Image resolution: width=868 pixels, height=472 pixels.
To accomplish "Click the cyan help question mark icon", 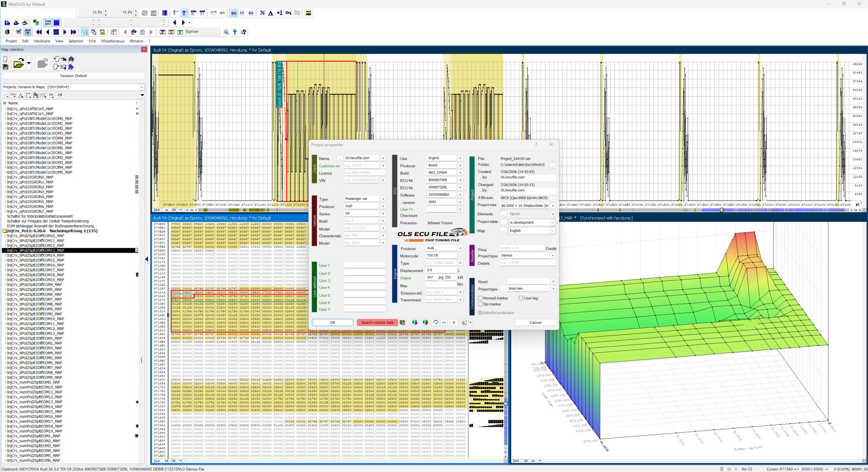I will pyautogui.click(x=235, y=32).
